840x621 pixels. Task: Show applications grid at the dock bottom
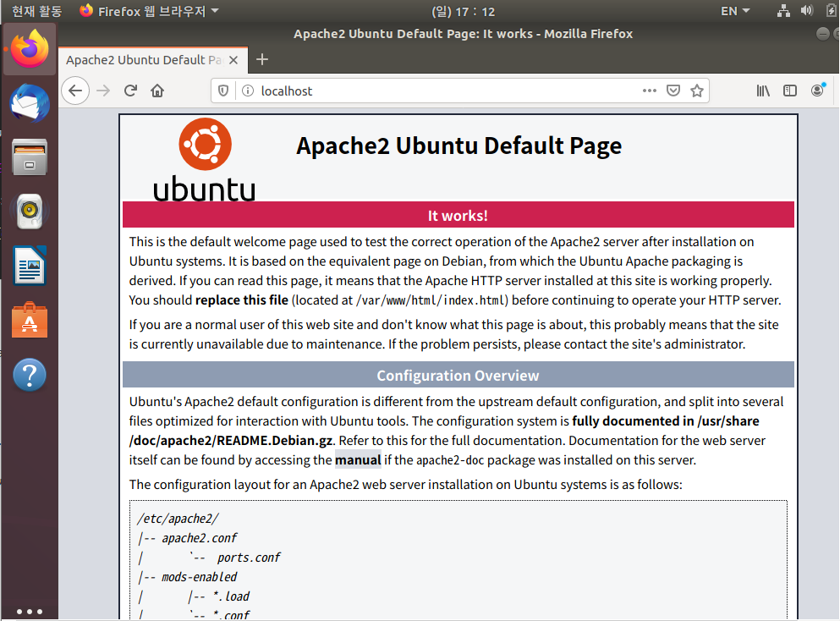pos(30,611)
